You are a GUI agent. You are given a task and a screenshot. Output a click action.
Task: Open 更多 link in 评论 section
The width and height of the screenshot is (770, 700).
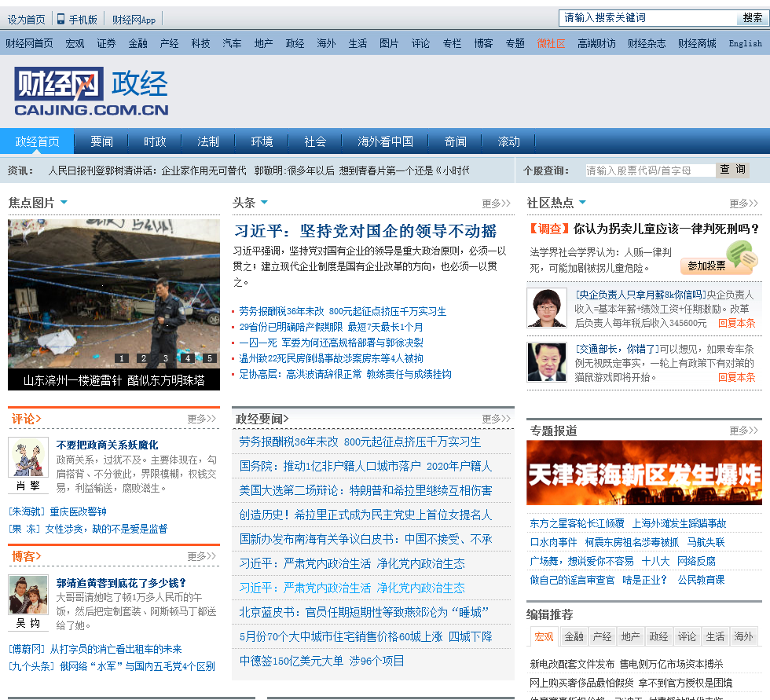(x=202, y=419)
